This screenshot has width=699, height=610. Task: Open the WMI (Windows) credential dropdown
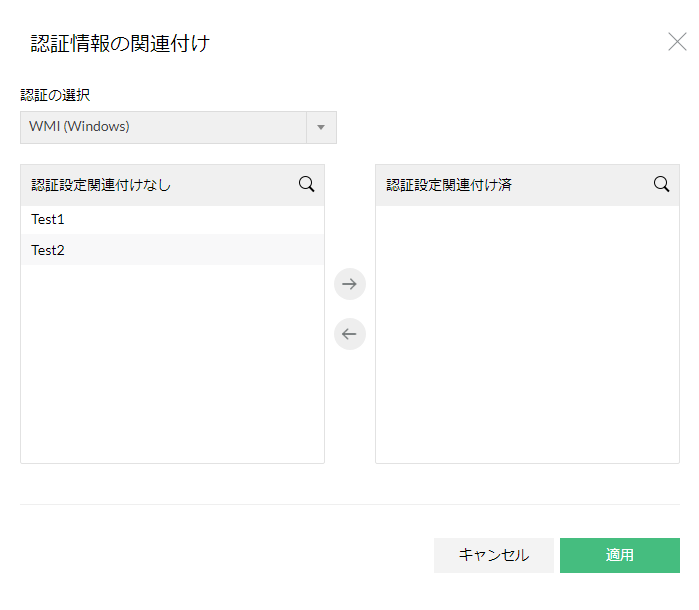[x=163, y=127]
